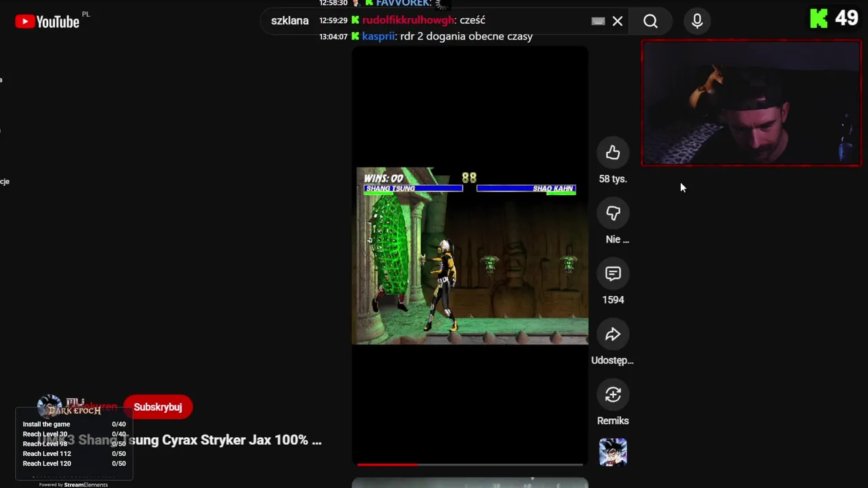Click the 'Nie ...' dislike label
Screen dimensions: 868x488
pyautogui.click(x=617, y=239)
